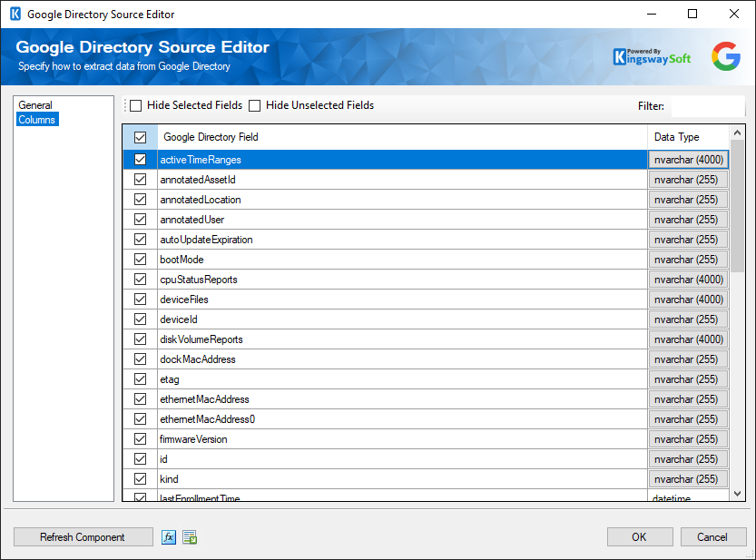Open data type for diskVolumeReports
Screen dimensions: 756x560
(x=688, y=339)
